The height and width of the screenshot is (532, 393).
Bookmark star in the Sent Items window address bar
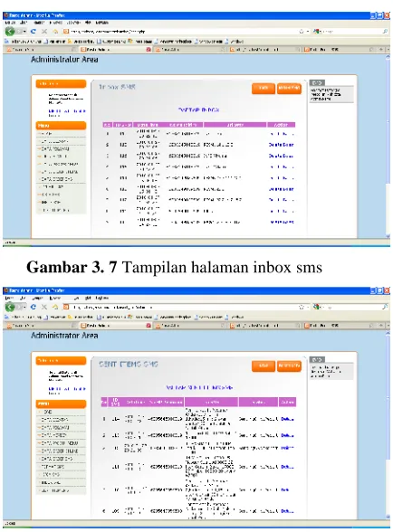tap(302, 307)
